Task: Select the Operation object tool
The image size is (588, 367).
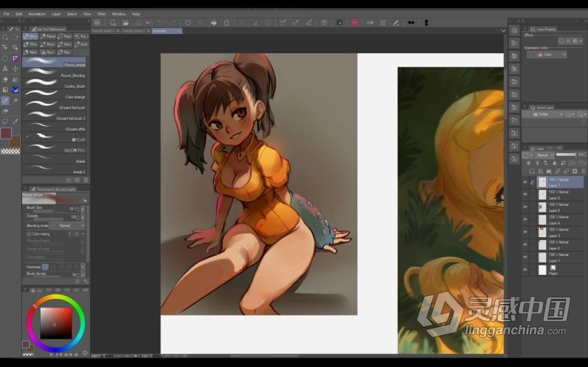Action: pos(5,48)
